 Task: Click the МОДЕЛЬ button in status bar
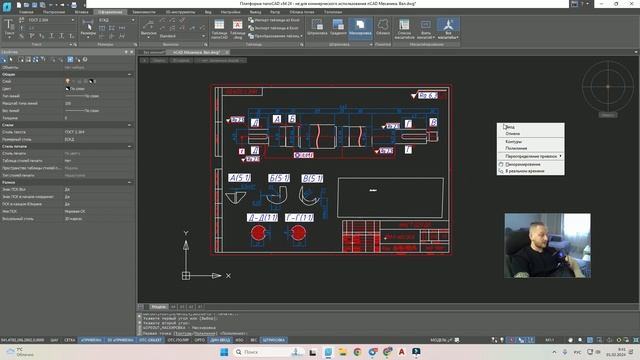(x=439, y=340)
